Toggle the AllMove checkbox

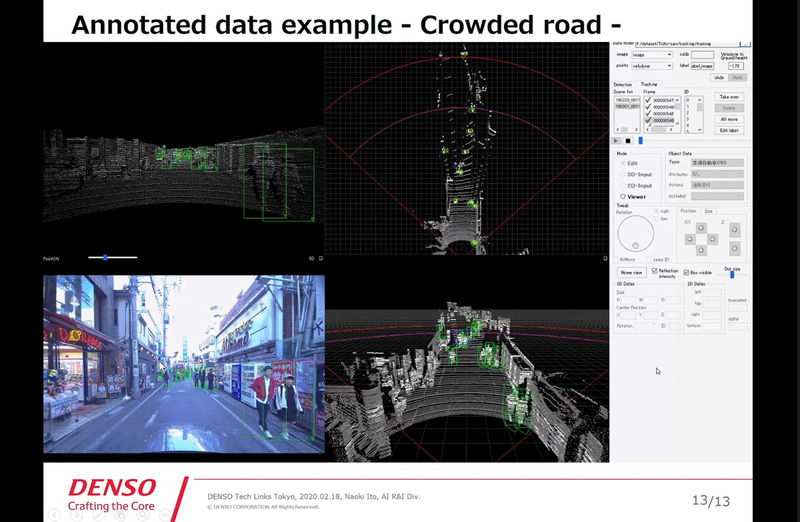pyautogui.click(x=616, y=259)
